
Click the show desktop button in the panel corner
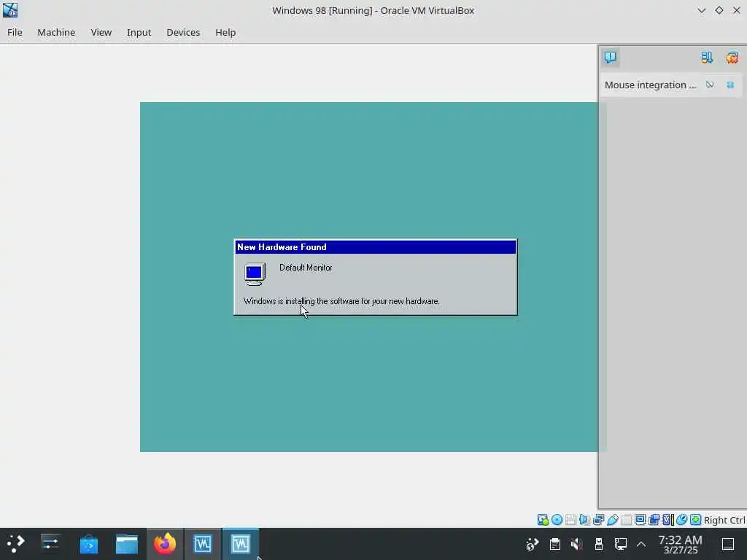point(728,544)
